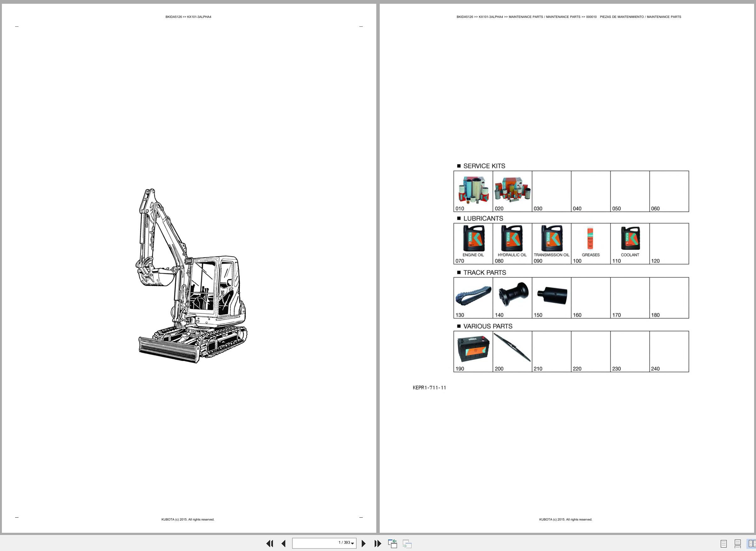Jump to the last page
The height and width of the screenshot is (551, 756).
click(378, 544)
